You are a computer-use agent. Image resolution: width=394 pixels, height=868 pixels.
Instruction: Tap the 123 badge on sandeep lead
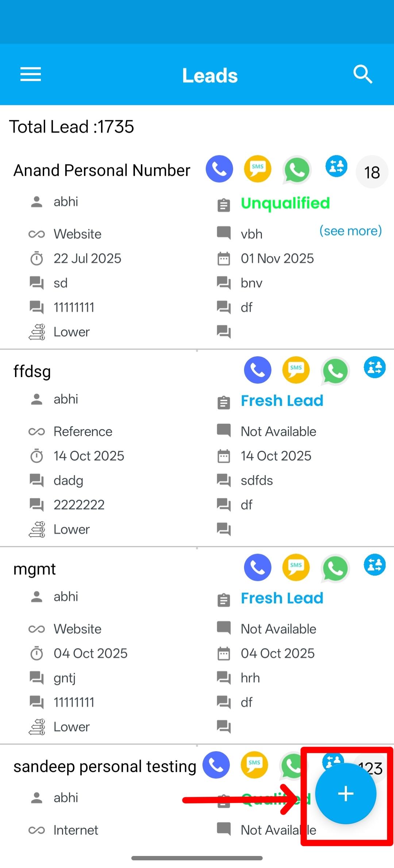tap(372, 767)
